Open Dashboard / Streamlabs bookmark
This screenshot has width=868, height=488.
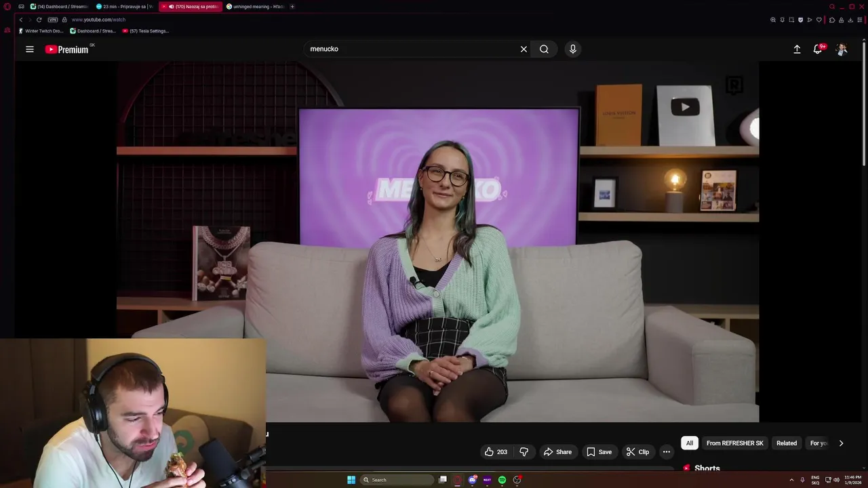(93, 31)
